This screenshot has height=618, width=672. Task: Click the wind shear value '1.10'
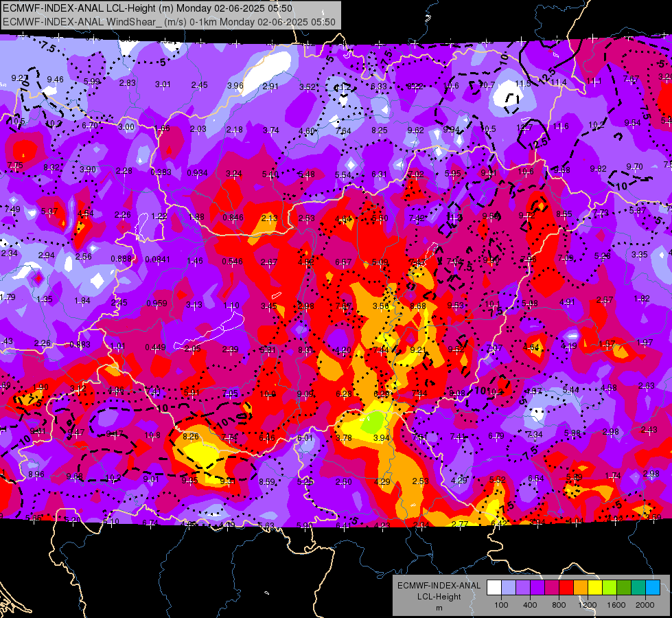click(231, 306)
